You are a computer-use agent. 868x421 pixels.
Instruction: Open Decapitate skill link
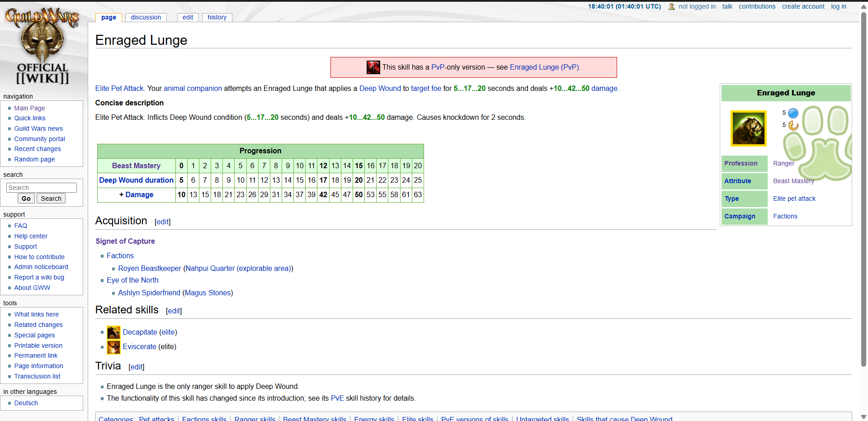[x=140, y=332]
